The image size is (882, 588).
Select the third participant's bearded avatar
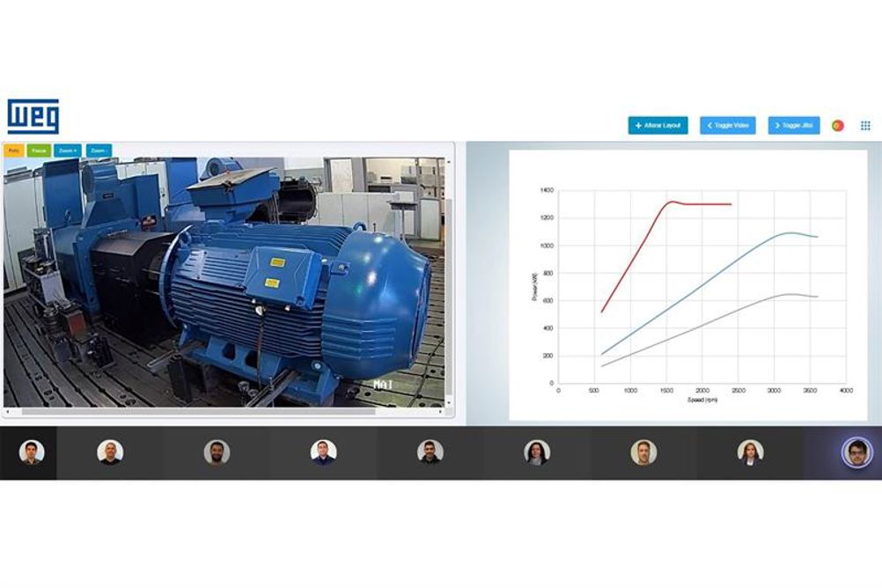[217, 452]
